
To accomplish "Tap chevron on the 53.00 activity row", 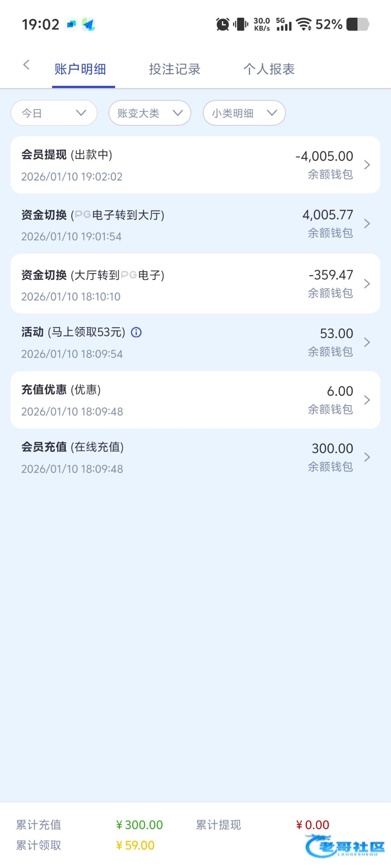I will (367, 342).
